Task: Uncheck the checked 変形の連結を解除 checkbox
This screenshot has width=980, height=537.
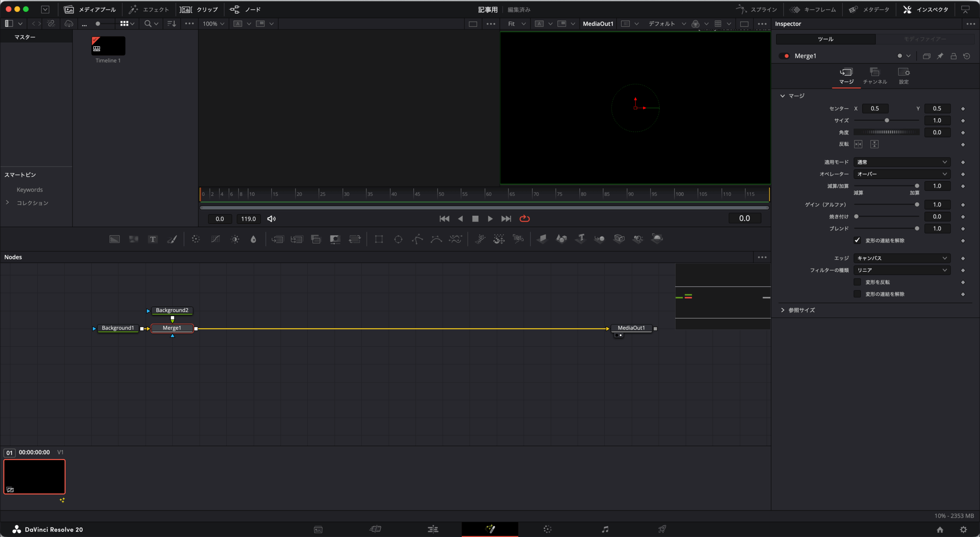Action: 857,240
